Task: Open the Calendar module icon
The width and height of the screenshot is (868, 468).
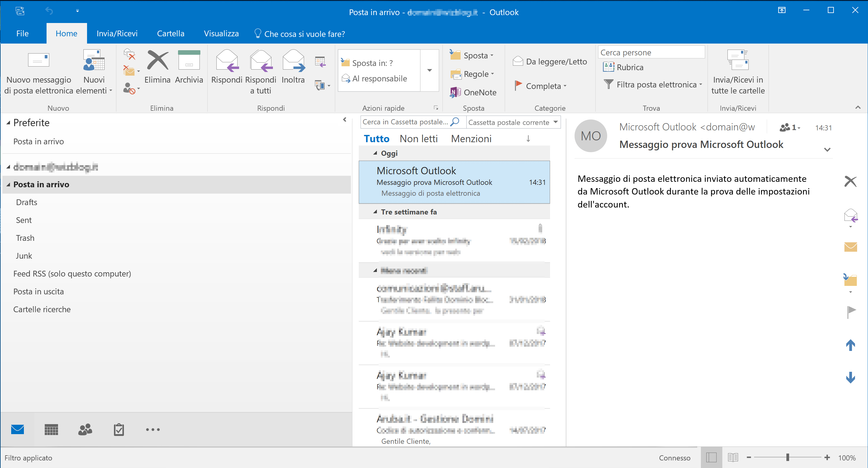Action: [51, 430]
